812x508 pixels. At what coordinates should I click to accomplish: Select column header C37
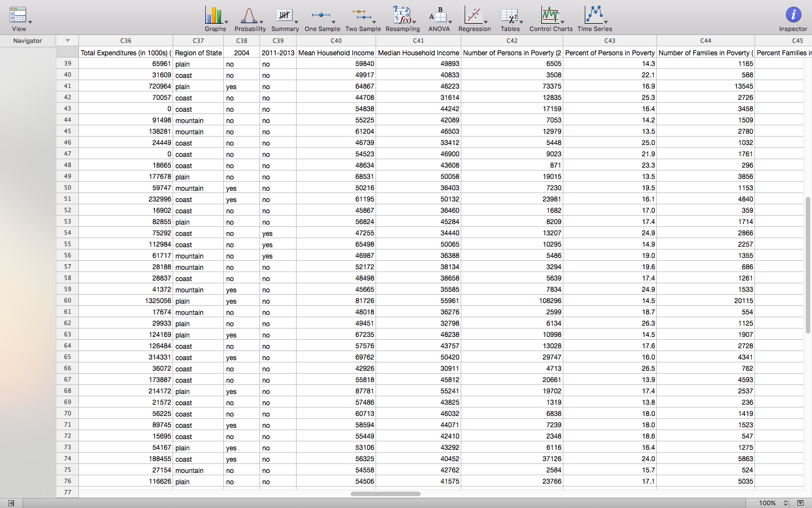click(x=198, y=41)
